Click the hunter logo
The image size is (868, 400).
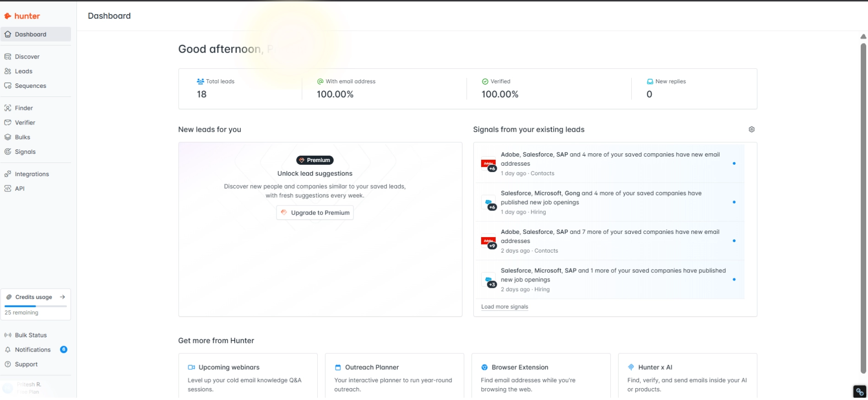[x=22, y=16]
